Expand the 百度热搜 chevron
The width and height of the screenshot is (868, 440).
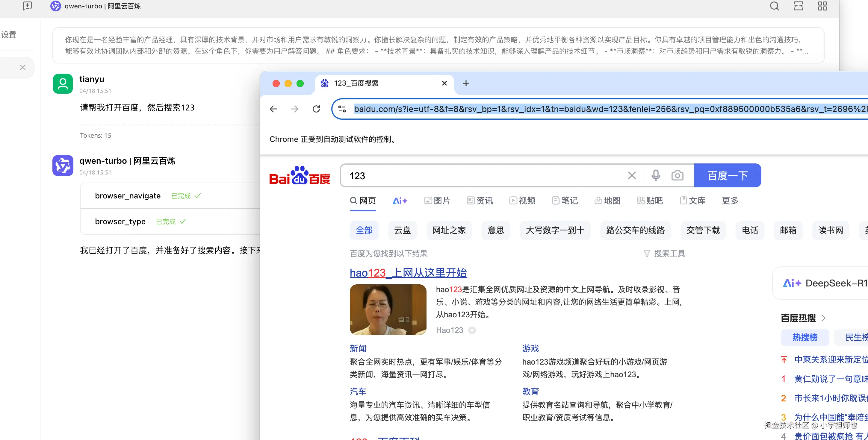823,318
